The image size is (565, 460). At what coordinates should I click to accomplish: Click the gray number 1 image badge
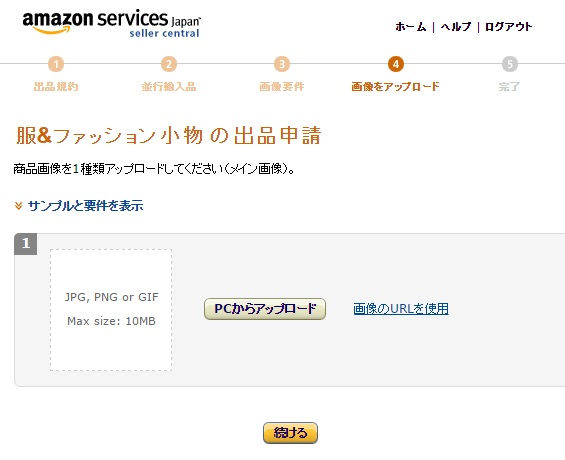(x=26, y=244)
